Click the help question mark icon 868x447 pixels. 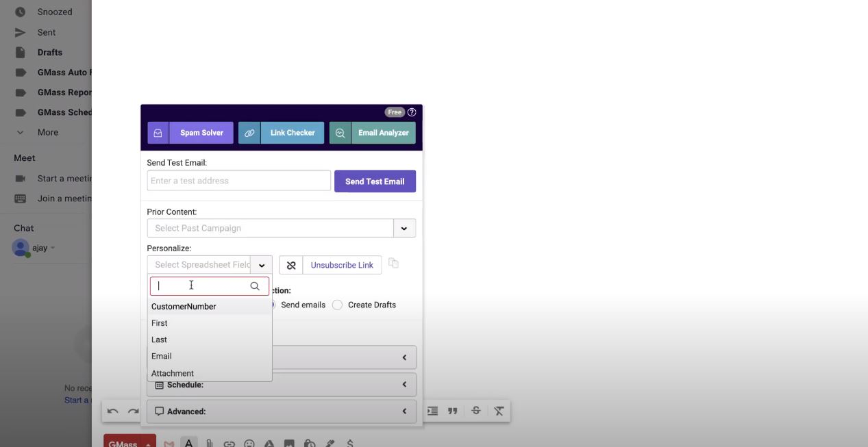coord(412,112)
